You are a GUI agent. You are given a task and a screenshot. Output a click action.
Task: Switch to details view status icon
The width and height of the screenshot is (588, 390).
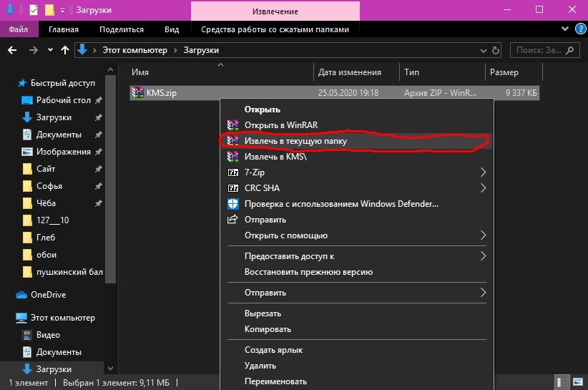[562, 383]
